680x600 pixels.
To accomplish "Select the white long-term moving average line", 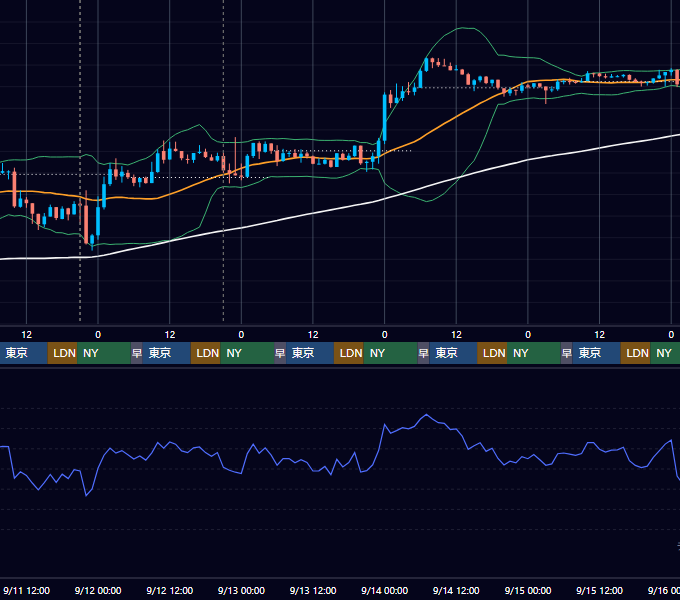I will pyautogui.click(x=312, y=214).
